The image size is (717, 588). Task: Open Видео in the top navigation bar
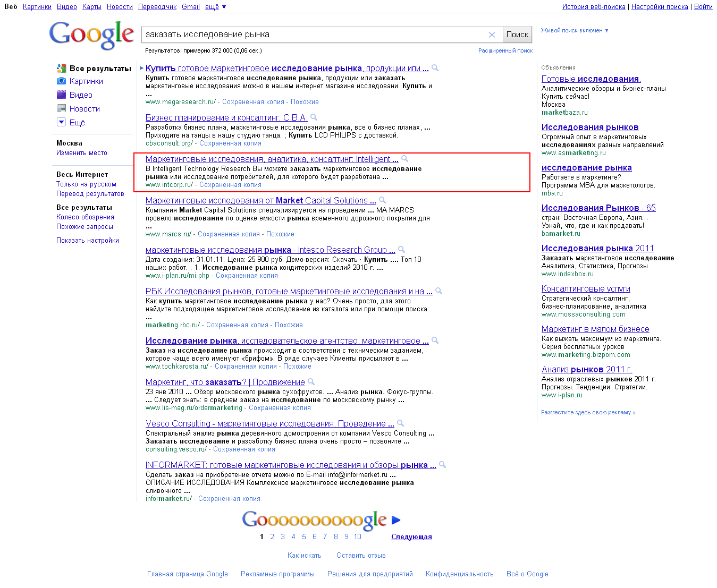[x=67, y=7]
